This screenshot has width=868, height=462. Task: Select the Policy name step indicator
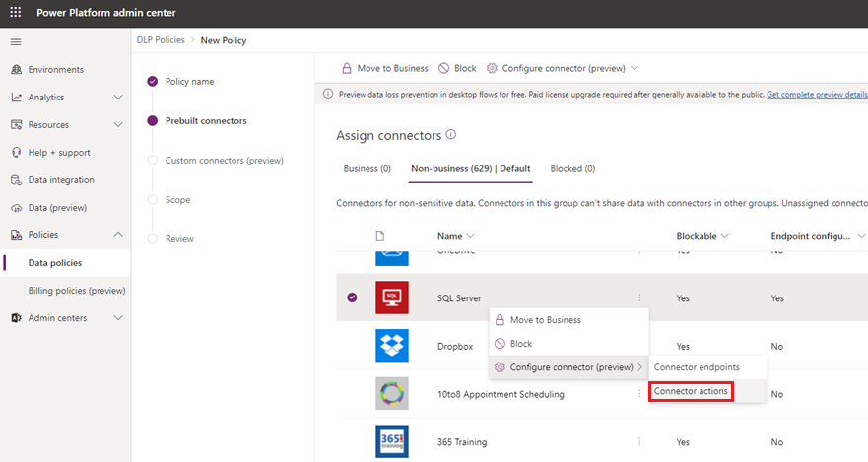(x=152, y=82)
